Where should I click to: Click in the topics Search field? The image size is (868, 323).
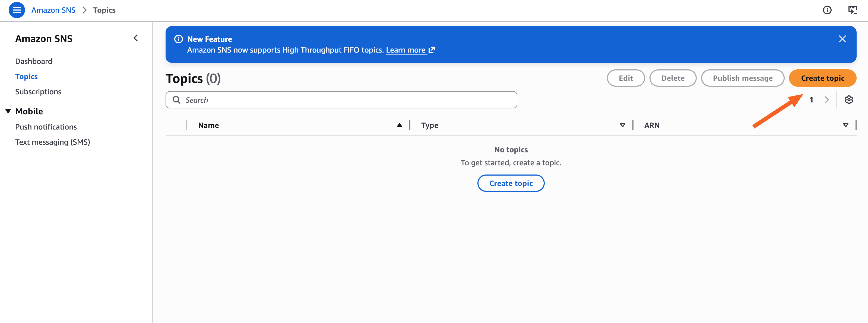(341, 100)
